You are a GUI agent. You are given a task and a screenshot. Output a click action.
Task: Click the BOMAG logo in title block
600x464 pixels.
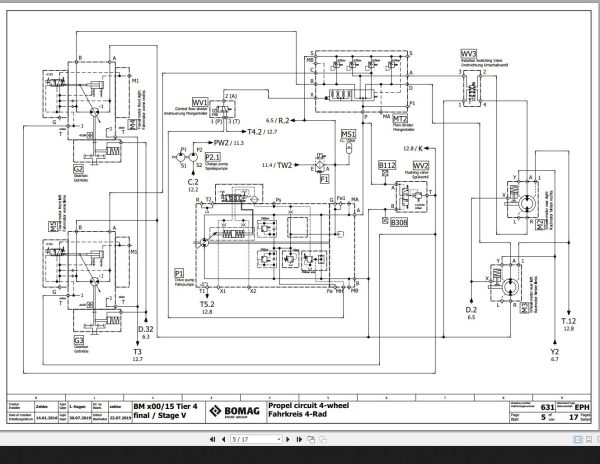click(x=235, y=412)
